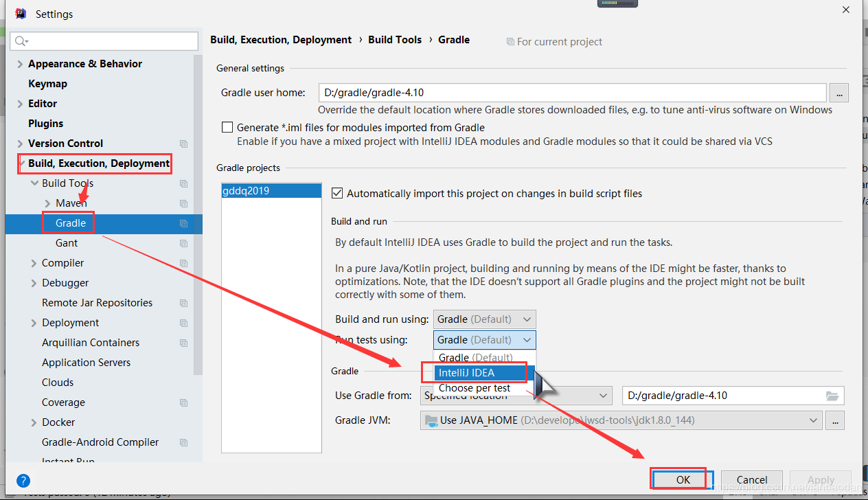Select Gradle-Android Compiler item
The image size is (868, 500).
click(x=100, y=442)
